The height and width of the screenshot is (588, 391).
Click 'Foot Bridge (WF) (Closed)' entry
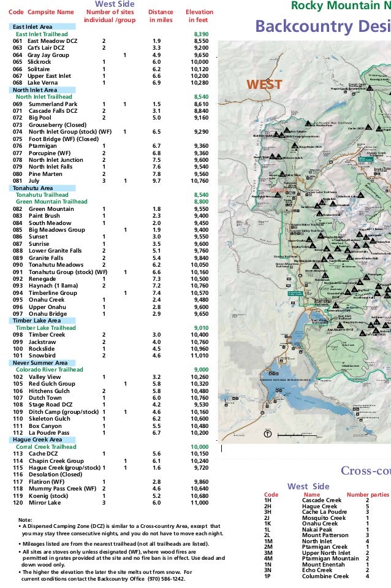pos(64,139)
